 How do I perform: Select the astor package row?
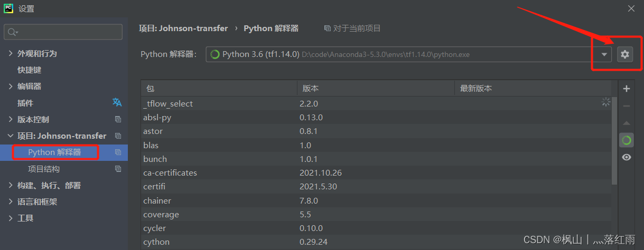(376, 131)
